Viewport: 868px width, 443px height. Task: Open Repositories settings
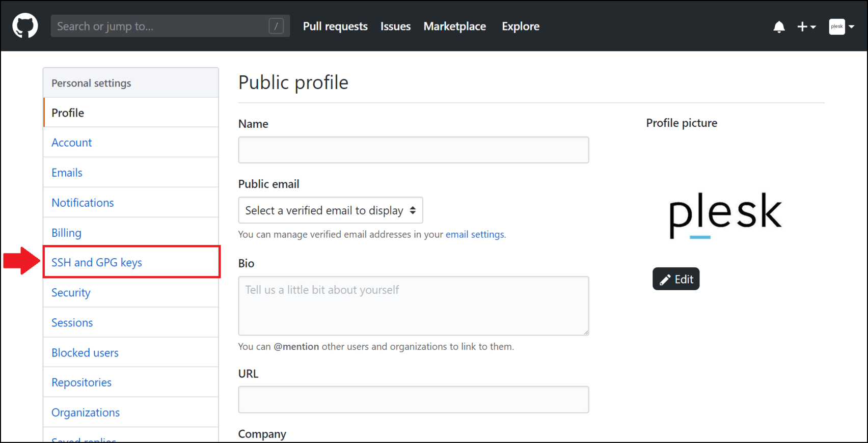(x=131, y=382)
